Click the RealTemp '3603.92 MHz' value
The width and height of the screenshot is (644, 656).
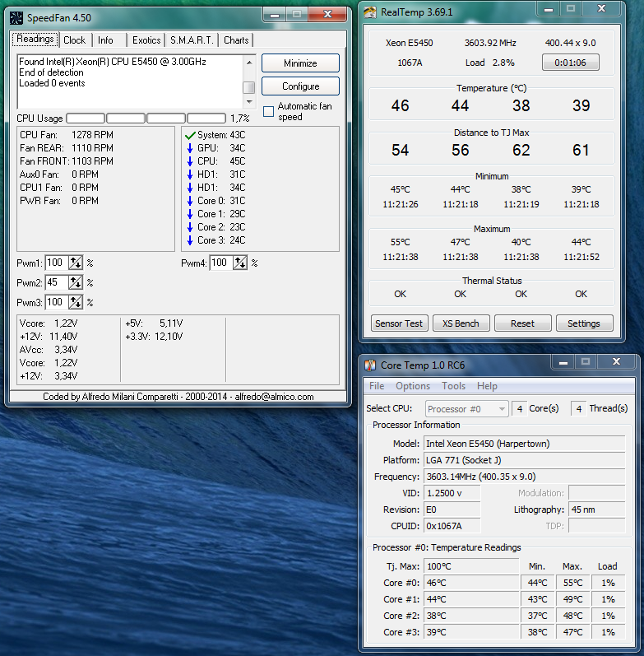point(490,43)
